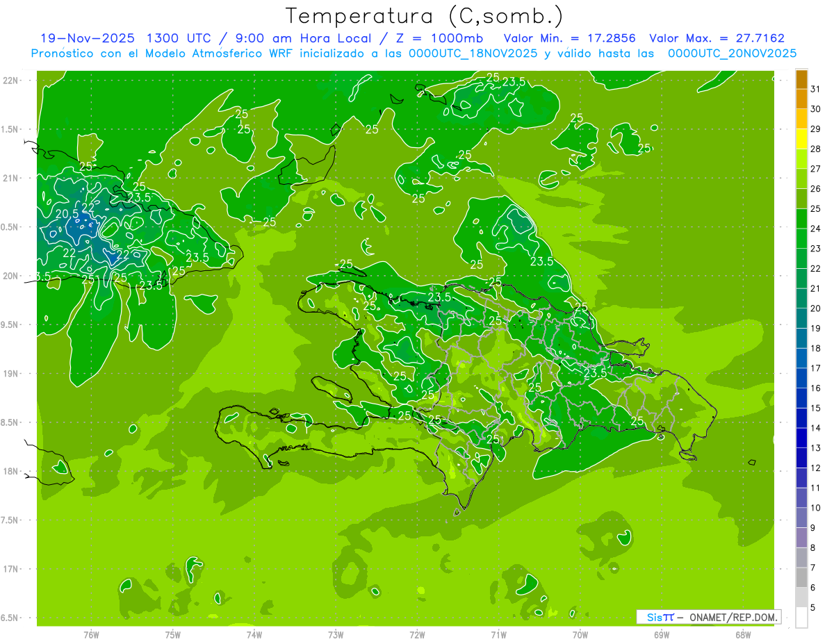This screenshot has height=644, width=834.
Task: Click the "22N" latitude axis label
Action: (10, 81)
